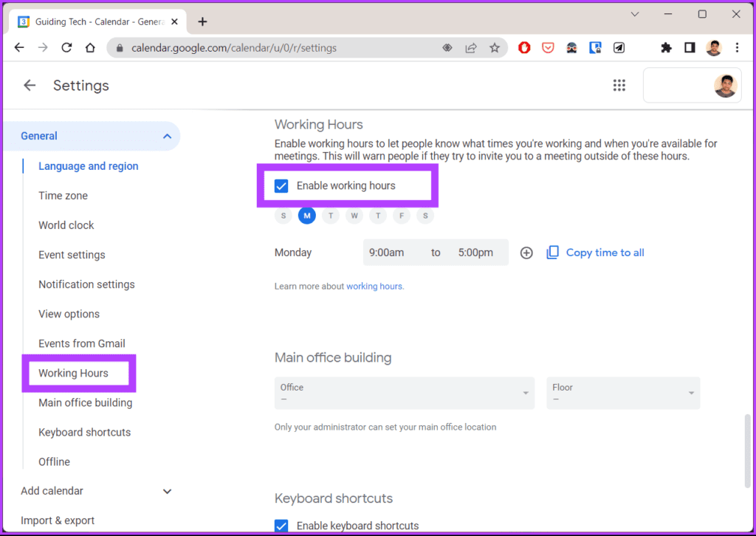Open the Google apps grid
The height and width of the screenshot is (536, 756).
pyautogui.click(x=619, y=86)
